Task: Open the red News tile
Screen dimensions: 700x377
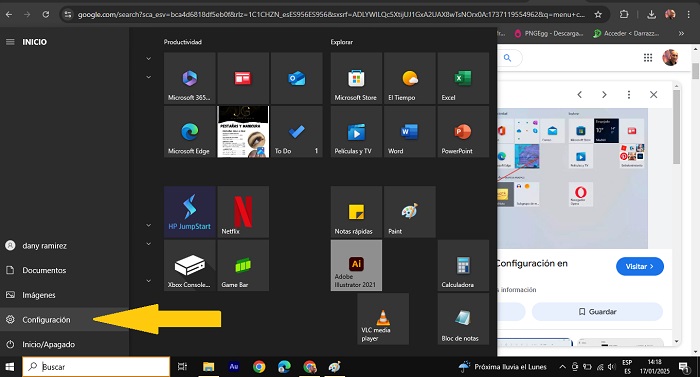Action: [243, 78]
